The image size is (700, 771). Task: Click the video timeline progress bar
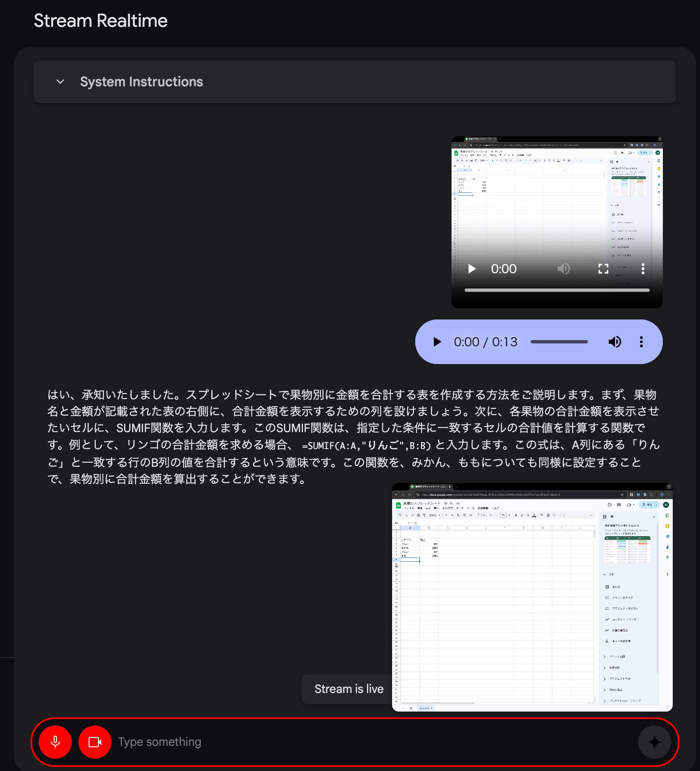point(557,290)
